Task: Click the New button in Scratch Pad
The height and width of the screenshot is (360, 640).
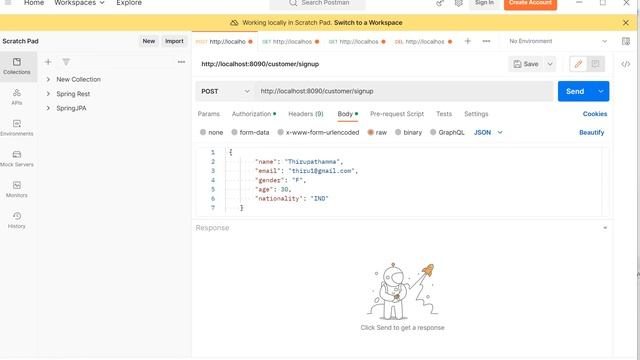Action: (x=149, y=41)
